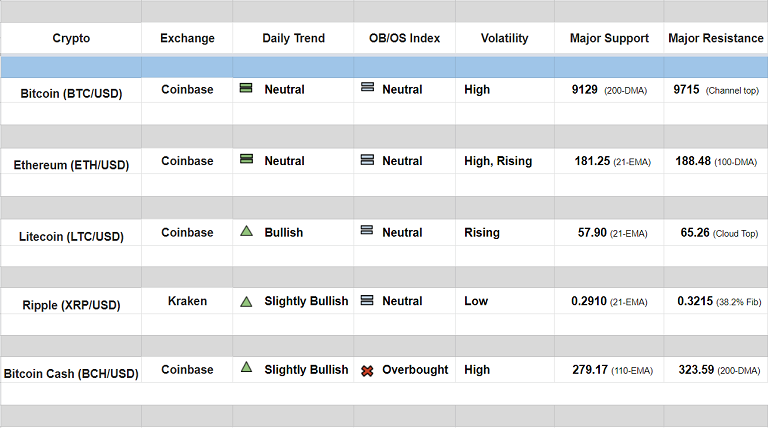Click Ethereum's grey OB/OS neutral icon

click(367, 159)
